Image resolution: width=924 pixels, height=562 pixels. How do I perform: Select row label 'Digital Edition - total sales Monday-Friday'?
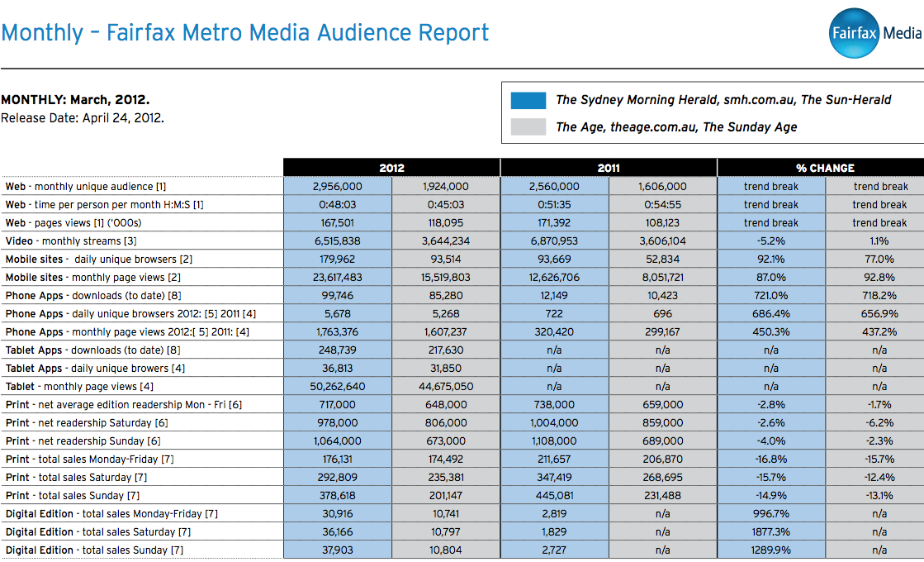click(x=104, y=514)
